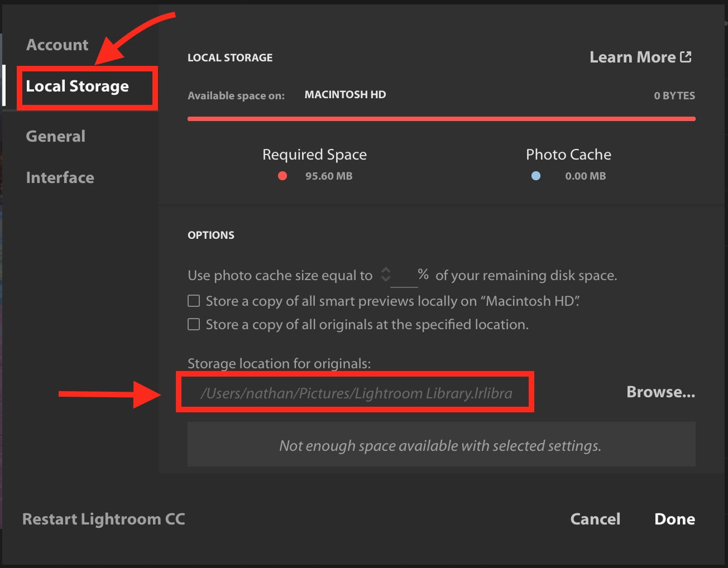Click the red Required Space legend dot

(x=282, y=176)
